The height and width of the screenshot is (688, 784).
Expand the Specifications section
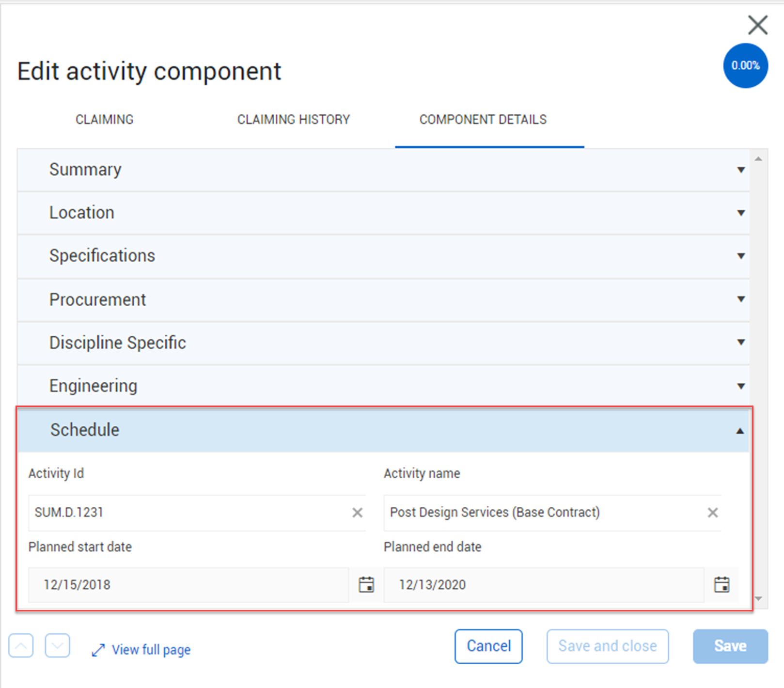[x=741, y=256]
